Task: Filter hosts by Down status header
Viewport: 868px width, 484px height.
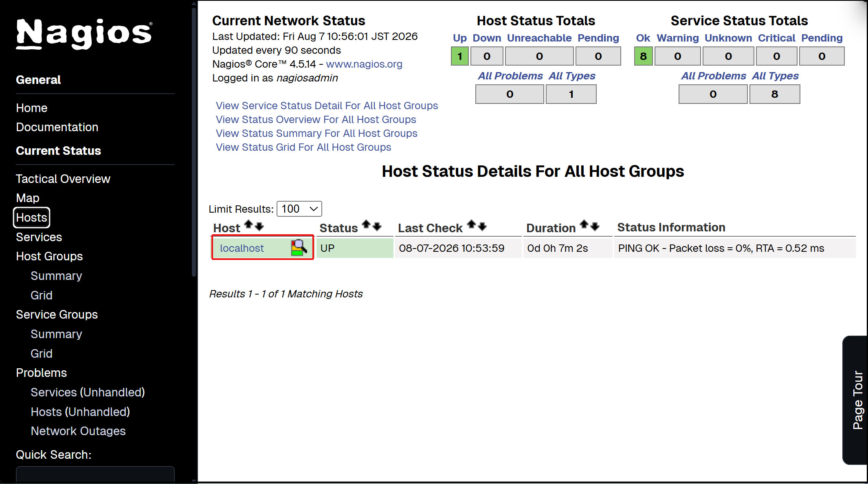Action: (x=487, y=38)
